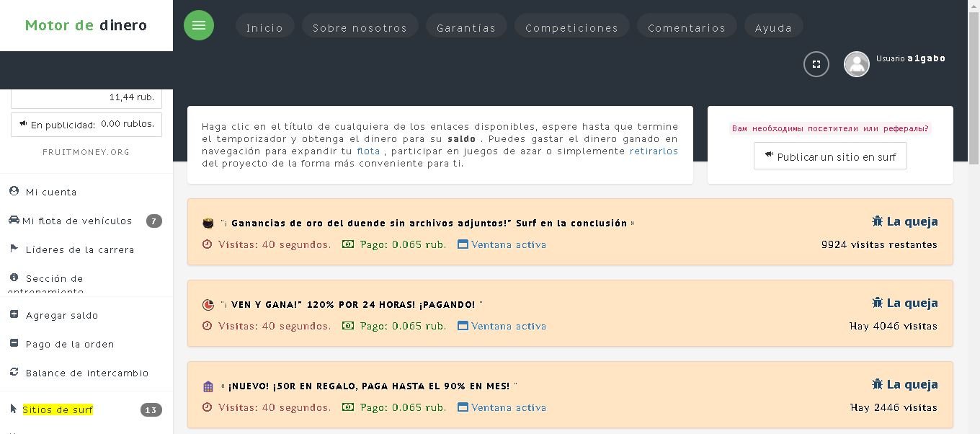980x434 pixels.
Task: Follow the retirarlos link in the description
Action: click(654, 151)
